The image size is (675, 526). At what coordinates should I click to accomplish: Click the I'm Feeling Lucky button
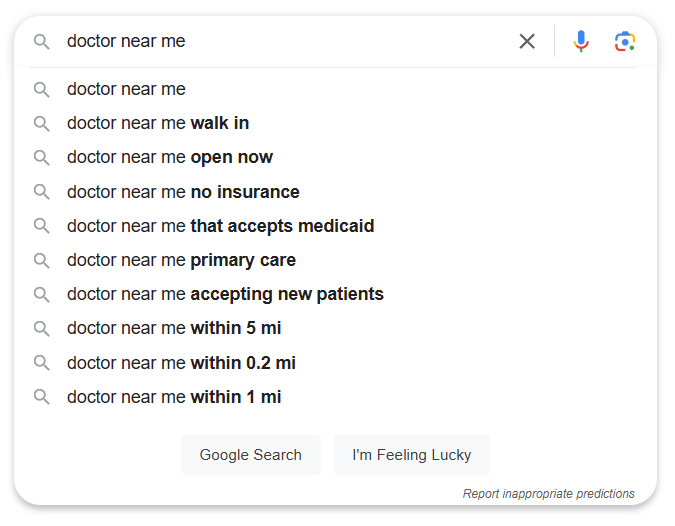pos(412,455)
